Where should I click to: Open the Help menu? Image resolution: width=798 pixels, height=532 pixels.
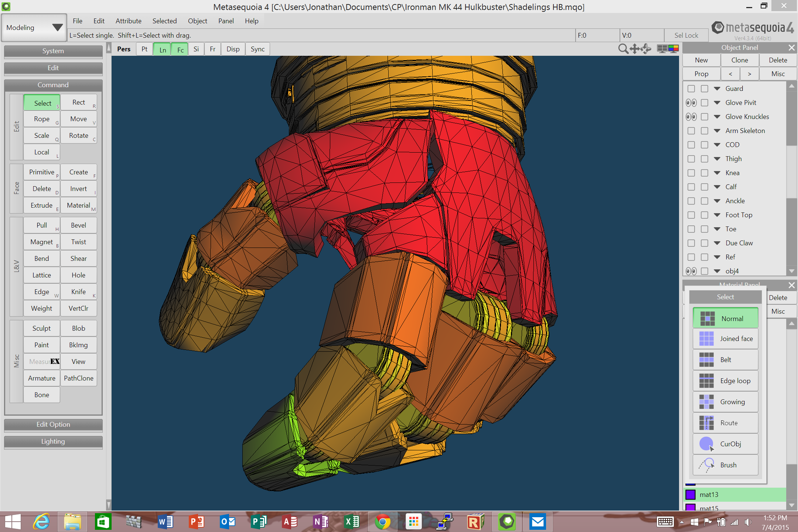coord(252,21)
